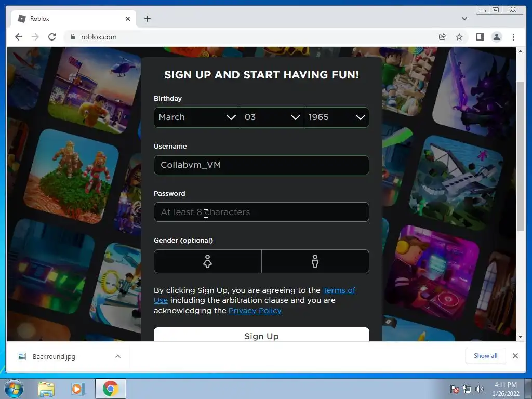Click the taskbar clock showing 4:11 PM
Viewport: 532px width, 399px height.
click(x=506, y=389)
